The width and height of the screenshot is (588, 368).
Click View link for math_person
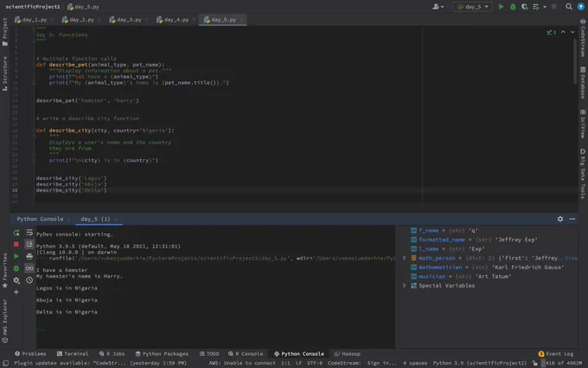click(x=571, y=258)
